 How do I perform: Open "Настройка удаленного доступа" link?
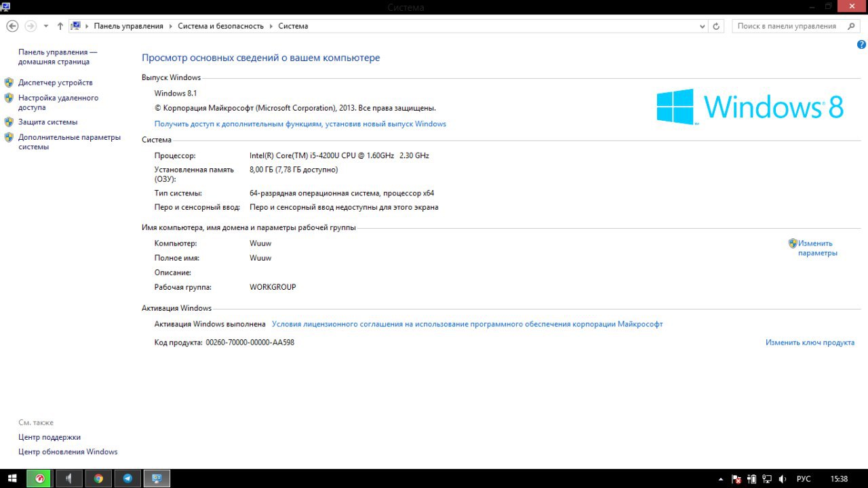58,102
